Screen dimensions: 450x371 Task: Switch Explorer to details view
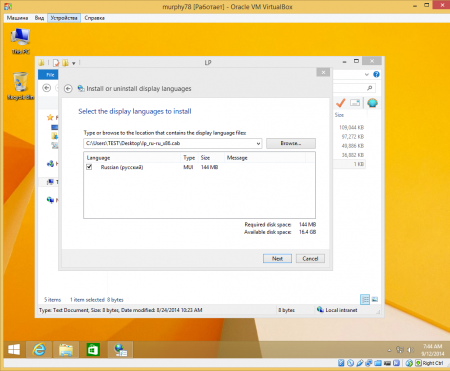pos(365,299)
